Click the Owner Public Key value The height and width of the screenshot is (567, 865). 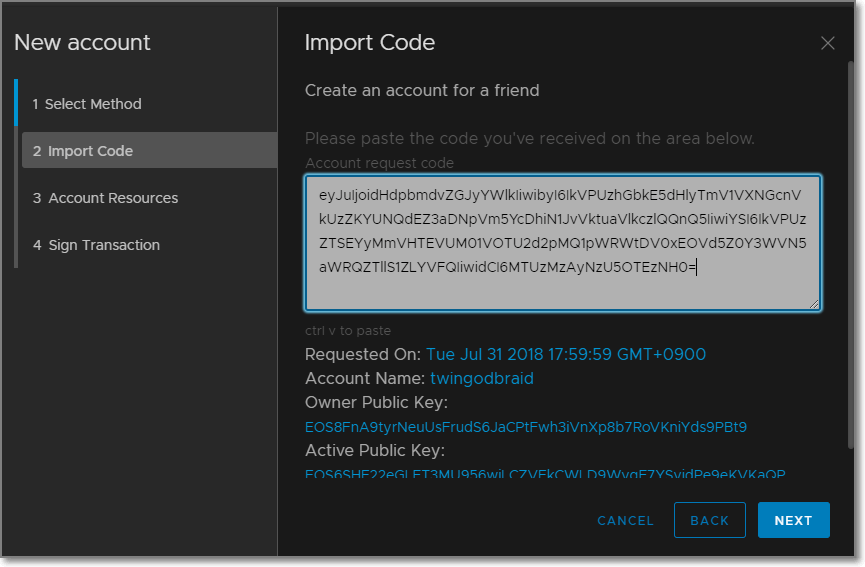point(526,427)
